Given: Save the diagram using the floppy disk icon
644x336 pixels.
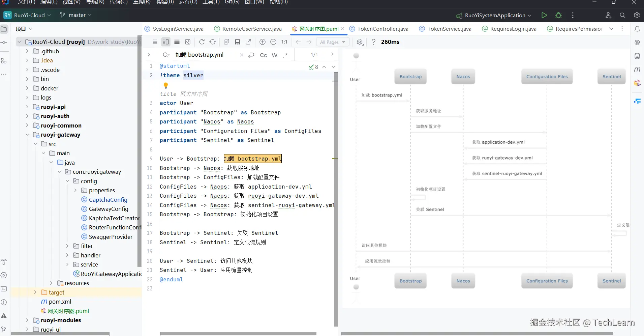Looking at the screenshot, I should tap(238, 42).
